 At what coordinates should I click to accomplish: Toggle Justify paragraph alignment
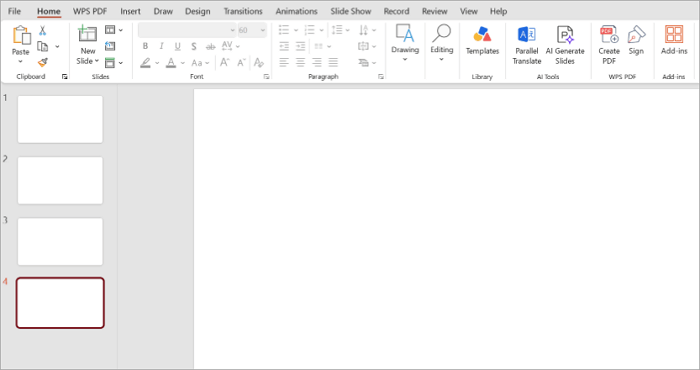tap(333, 62)
